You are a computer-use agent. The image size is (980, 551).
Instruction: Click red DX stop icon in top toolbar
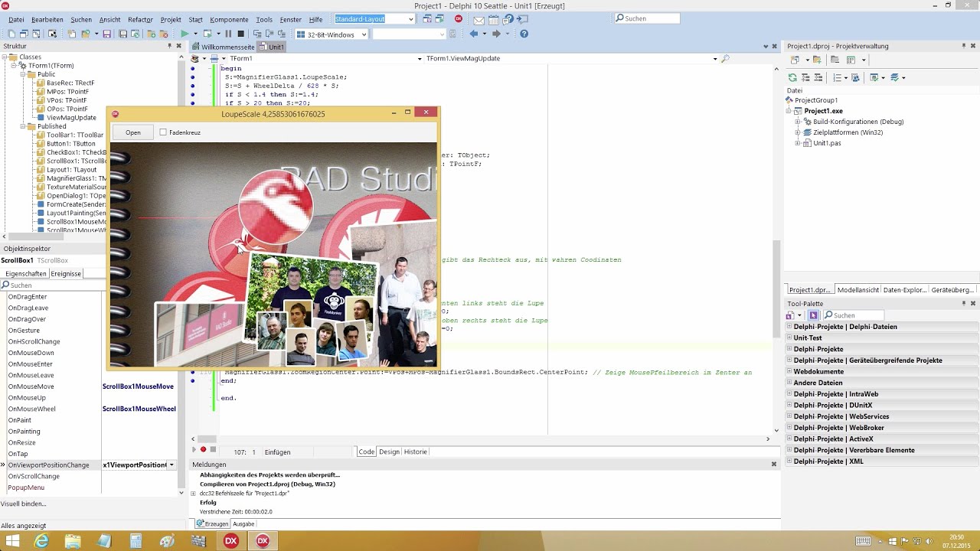pyautogui.click(x=459, y=18)
